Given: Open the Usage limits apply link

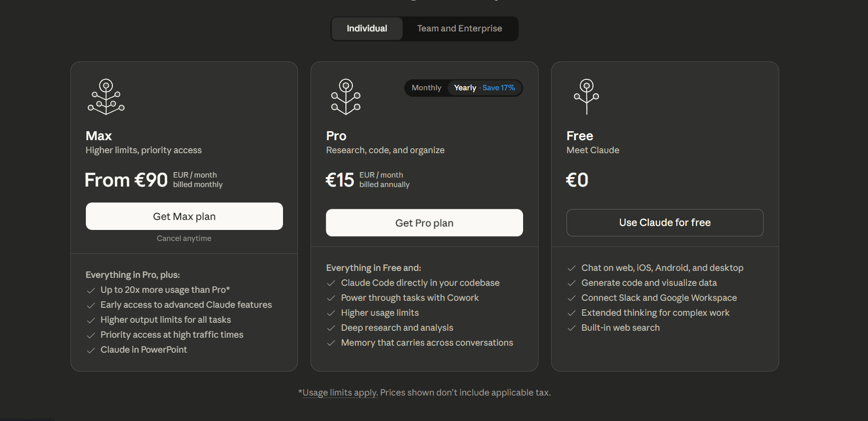Looking at the screenshot, I should click(x=340, y=393).
